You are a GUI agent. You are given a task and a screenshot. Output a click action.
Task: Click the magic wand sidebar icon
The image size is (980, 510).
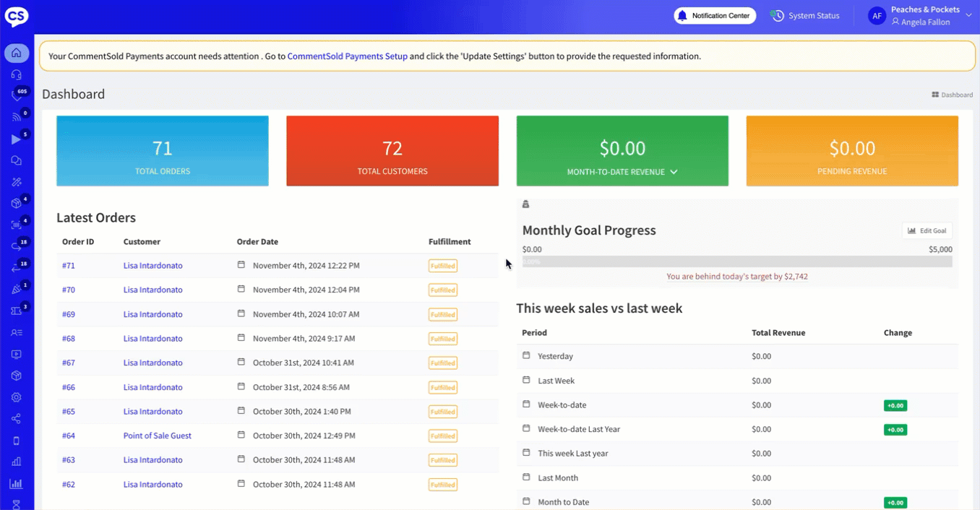17,182
